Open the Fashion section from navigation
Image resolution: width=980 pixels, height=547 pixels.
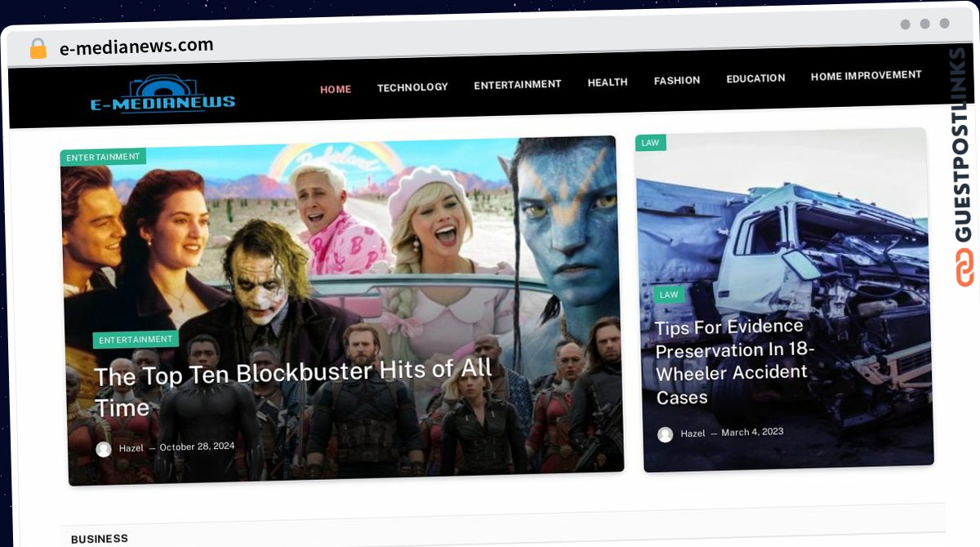677,80
